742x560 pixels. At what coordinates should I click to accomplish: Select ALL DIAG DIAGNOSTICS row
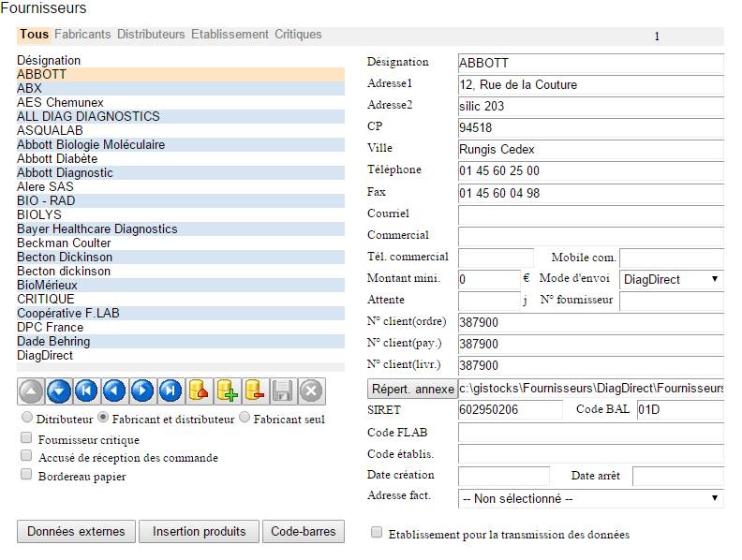(x=181, y=116)
